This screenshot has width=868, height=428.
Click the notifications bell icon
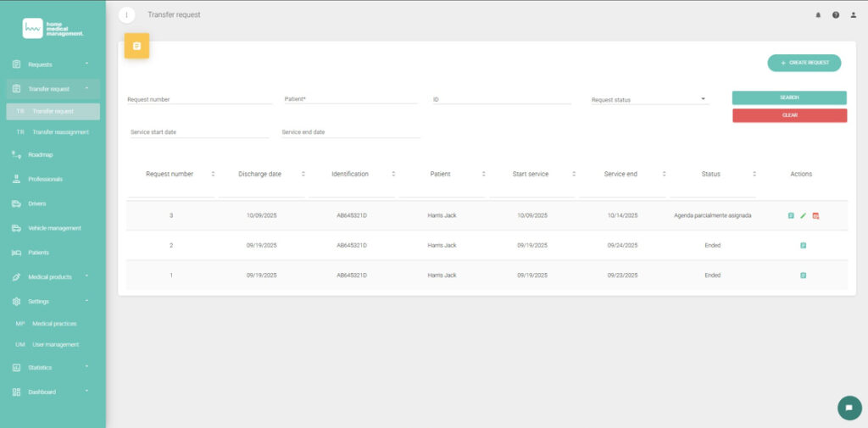pos(818,15)
